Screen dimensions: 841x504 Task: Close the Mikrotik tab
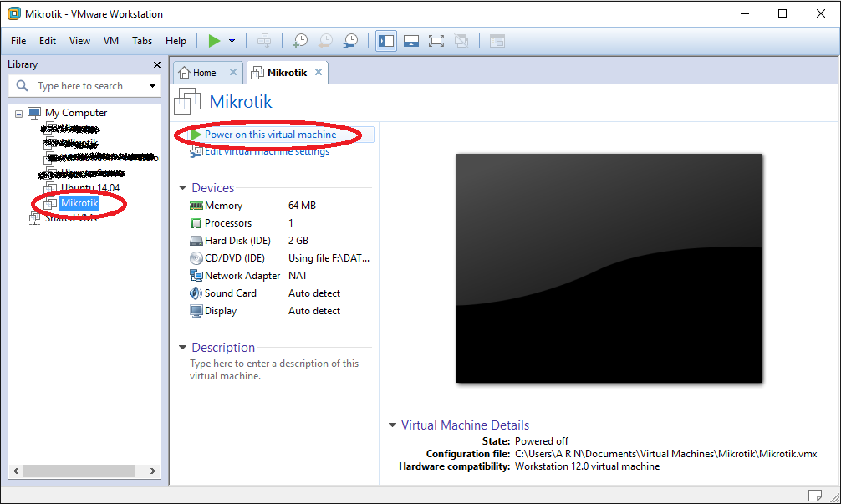click(x=319, y=72)
